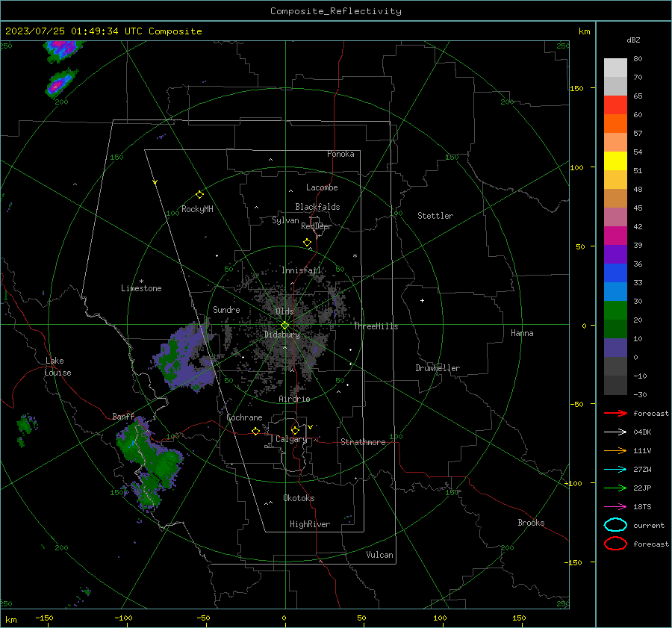Click the cyan current ellipse symbol
672x628 pixels.
click(x=615, y=525)
